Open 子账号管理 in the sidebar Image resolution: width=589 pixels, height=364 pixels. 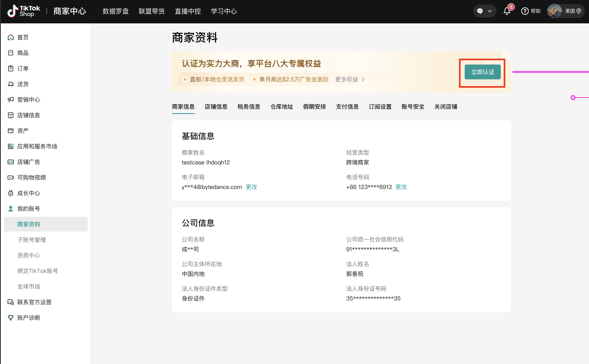pos(32,240)
